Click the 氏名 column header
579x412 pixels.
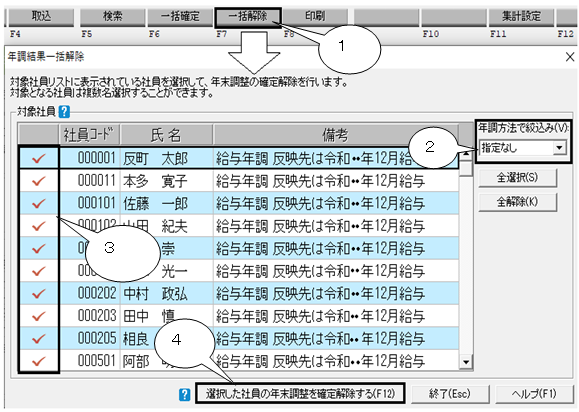[166, 135]
